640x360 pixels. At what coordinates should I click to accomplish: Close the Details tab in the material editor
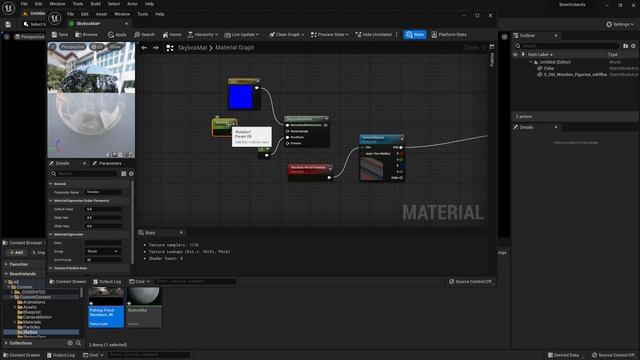pos(84,163)
